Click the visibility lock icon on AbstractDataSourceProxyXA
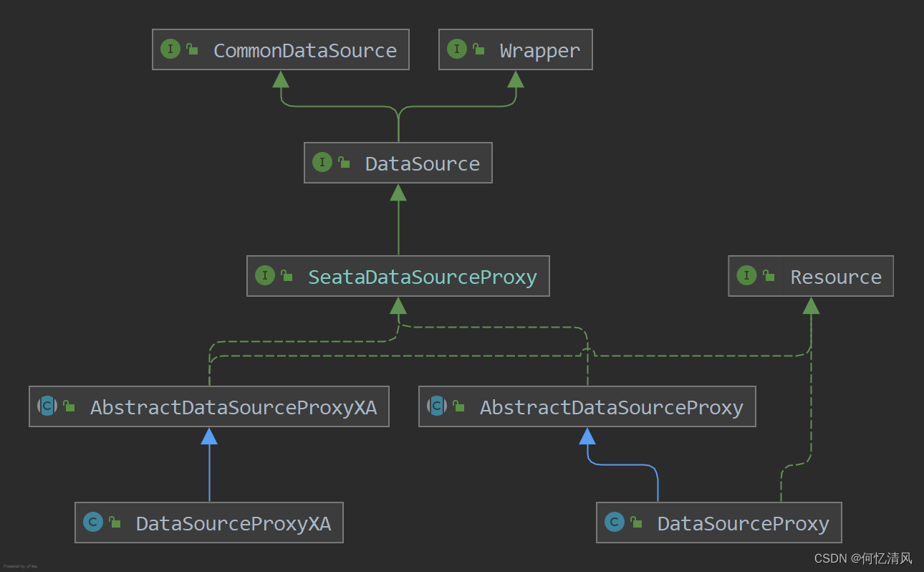 [x=69, y=406]
